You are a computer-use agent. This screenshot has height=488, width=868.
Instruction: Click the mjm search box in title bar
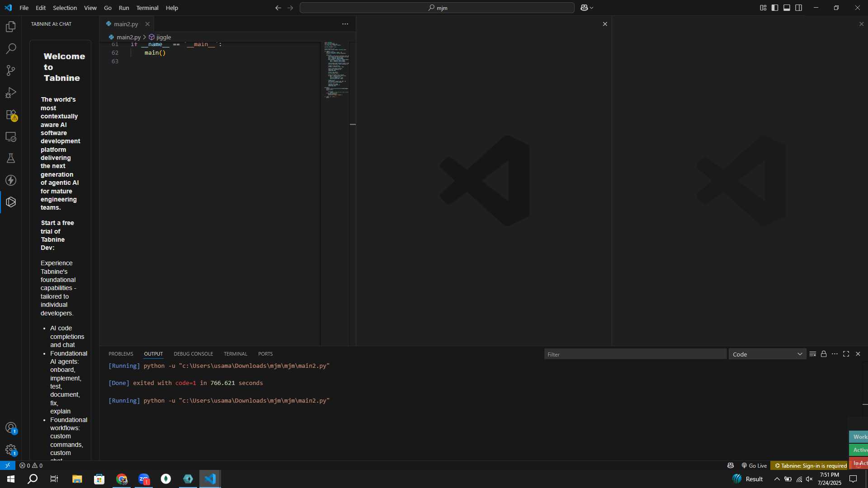coord(437,8)
